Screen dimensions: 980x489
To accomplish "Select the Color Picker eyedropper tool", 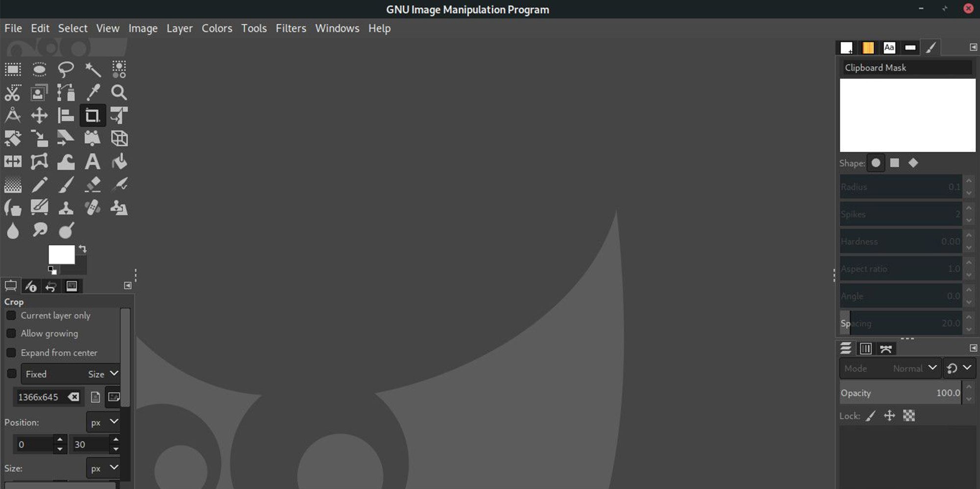I will [x=92, y=93].
